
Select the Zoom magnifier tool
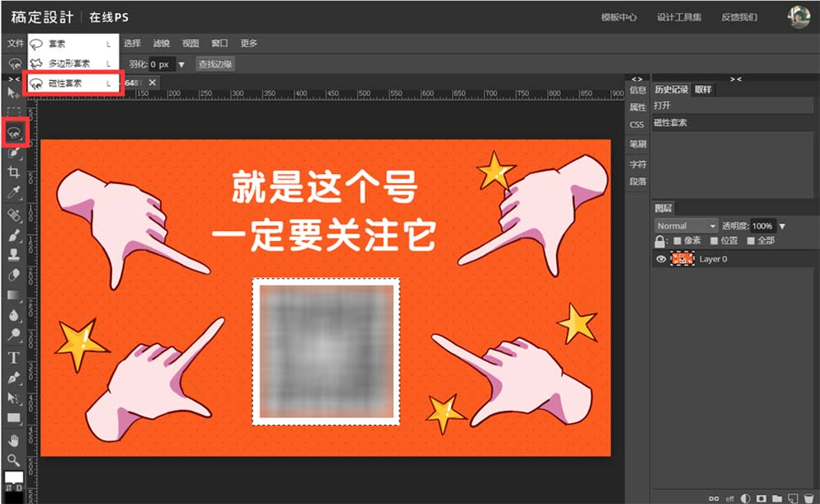[x=13, y=459]
